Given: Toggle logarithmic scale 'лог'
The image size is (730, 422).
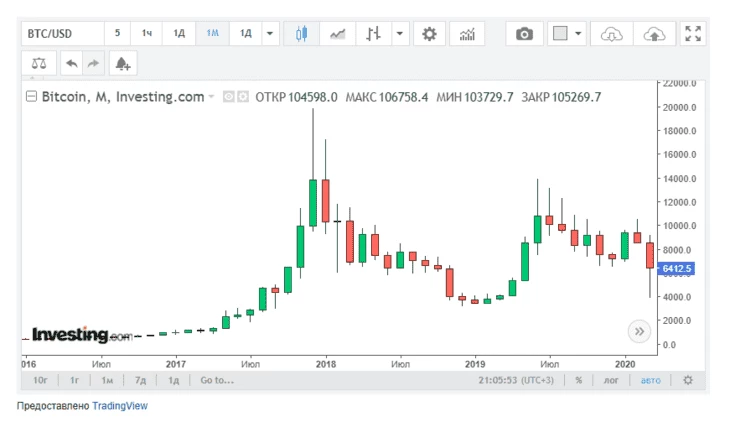Looking at the screenshot, I should coord(610,380).
